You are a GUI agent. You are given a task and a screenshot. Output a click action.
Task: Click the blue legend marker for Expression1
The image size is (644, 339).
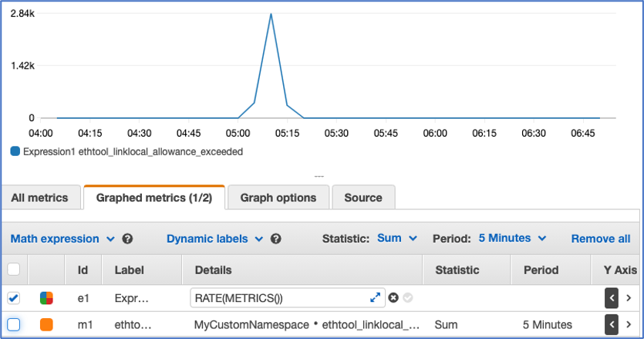pos(15,151)
